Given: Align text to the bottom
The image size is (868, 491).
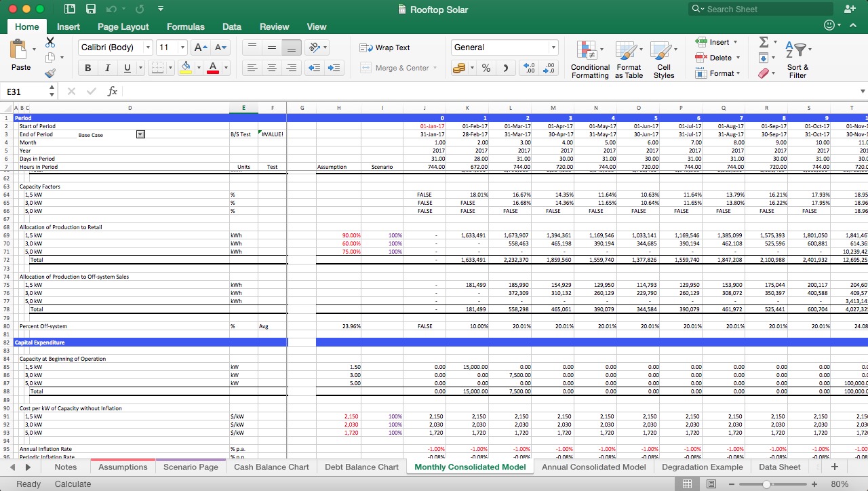Looking at the screenshot, I should point(292,47).
